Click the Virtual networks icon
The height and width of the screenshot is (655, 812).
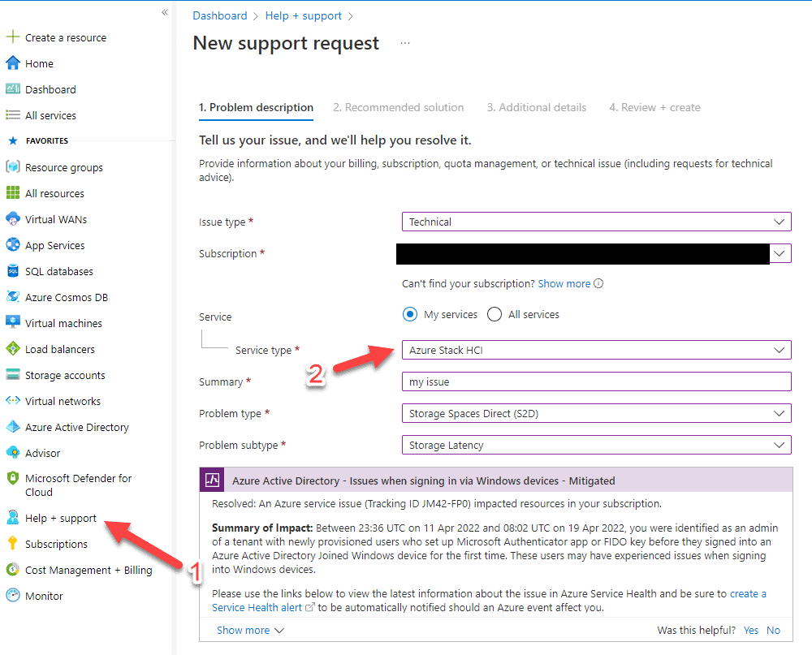12,400
